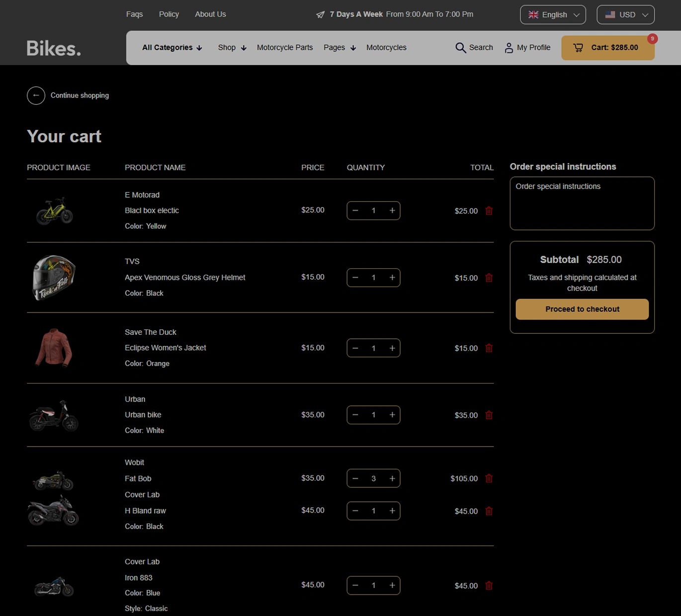Image resolution: width=681 pixels, height=616 pixels.
Task: Delete Eclipse Women's Jacket with trash icon
Action: pyautogui.click(x=489, y=348)
